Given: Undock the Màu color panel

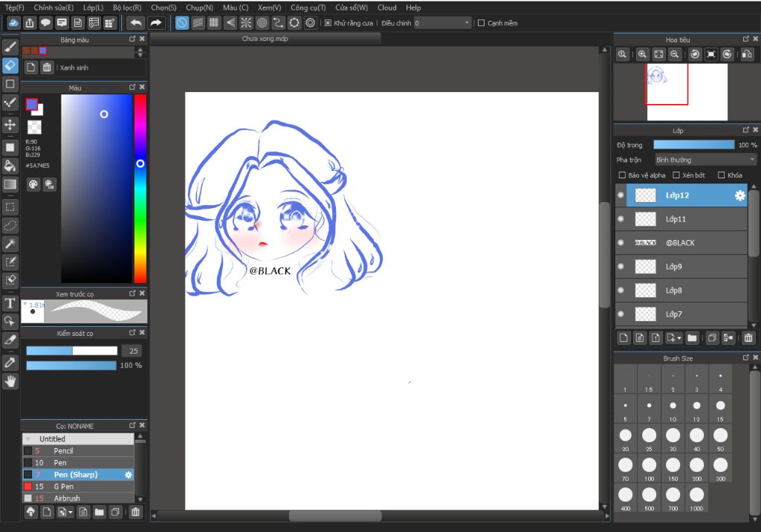Looking at the screenshot, I should (132, 87).
